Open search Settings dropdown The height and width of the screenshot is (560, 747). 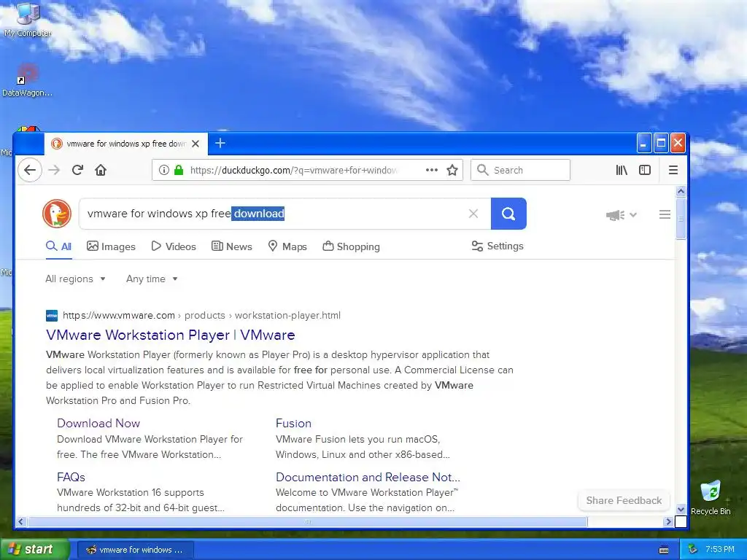[498, 246]
